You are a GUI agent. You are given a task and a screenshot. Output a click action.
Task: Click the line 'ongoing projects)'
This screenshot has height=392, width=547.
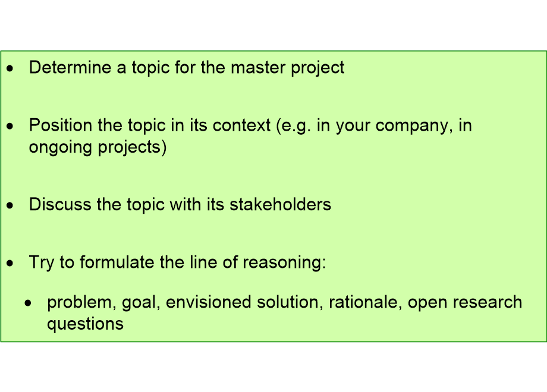point(98,147)
